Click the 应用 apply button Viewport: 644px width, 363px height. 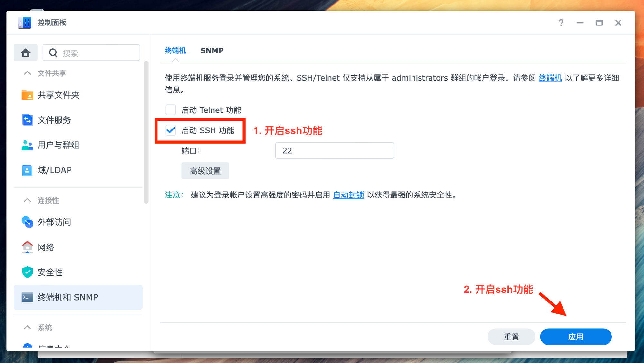576,337
